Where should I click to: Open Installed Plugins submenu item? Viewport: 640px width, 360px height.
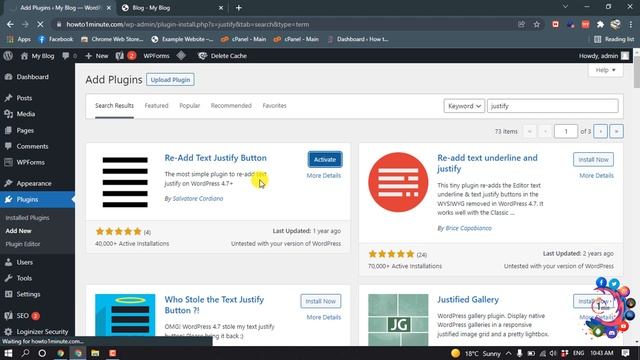[x=27, y=218]
